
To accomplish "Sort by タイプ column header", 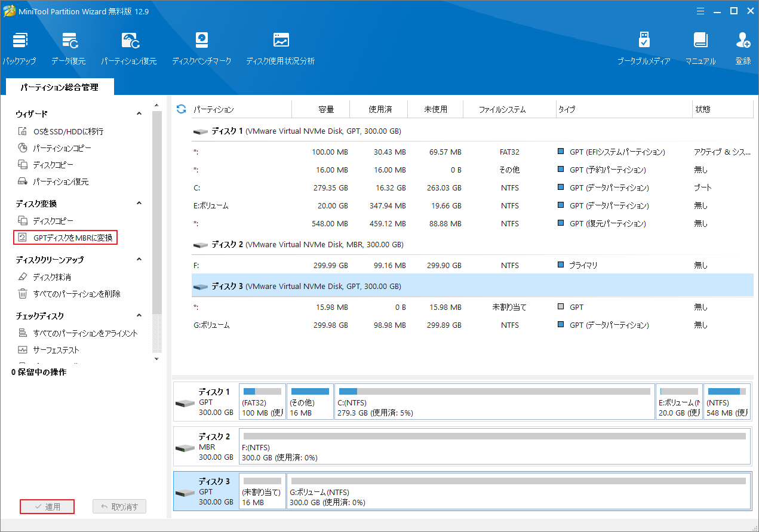I will point(623,109).
